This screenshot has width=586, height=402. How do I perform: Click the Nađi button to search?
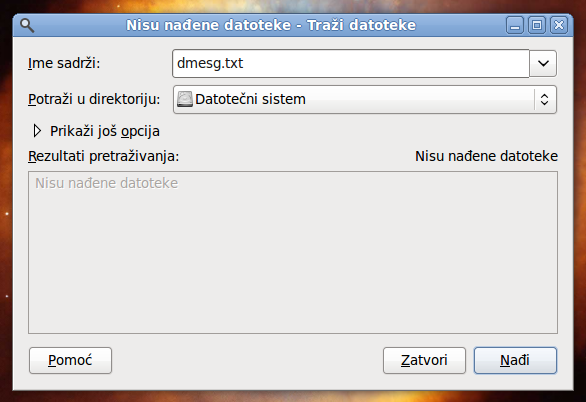tap(515, 361)
